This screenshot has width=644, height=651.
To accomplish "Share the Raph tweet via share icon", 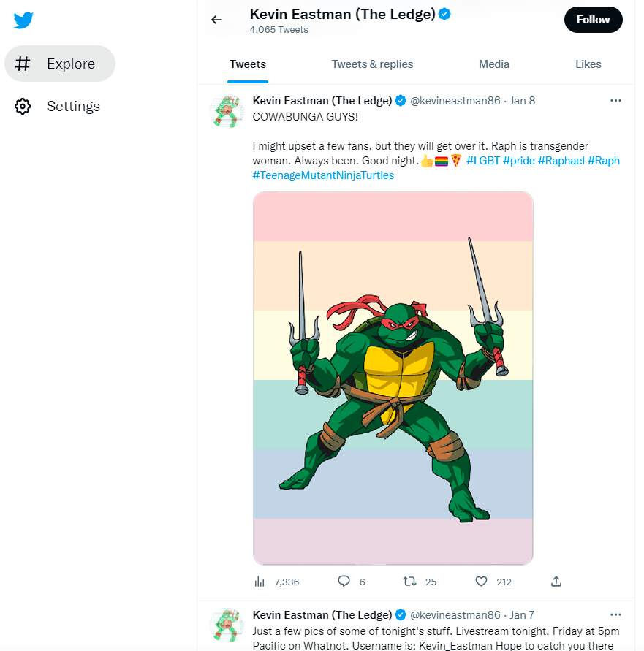I will 556,582.
